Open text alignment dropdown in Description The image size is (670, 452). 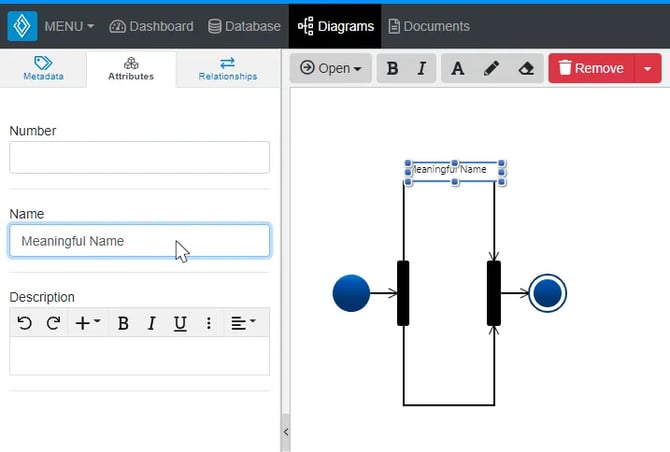pos(243,323)
